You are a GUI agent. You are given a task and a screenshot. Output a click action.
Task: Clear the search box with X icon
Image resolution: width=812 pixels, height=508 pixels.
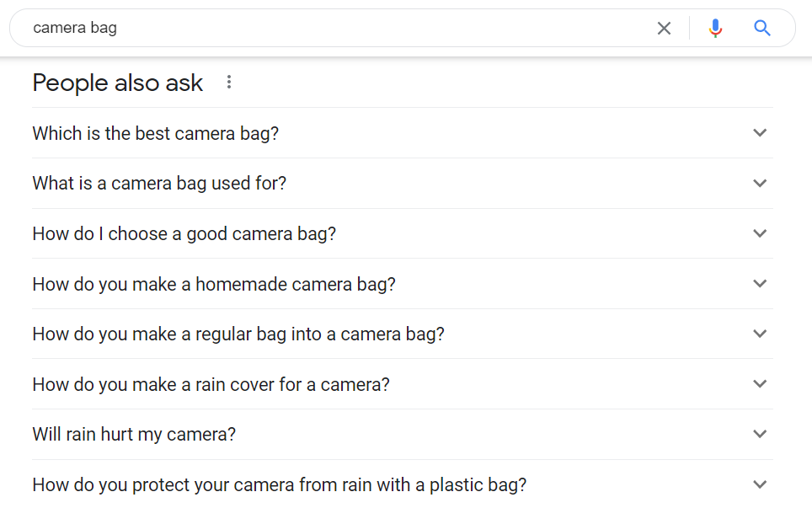(664, 28)
